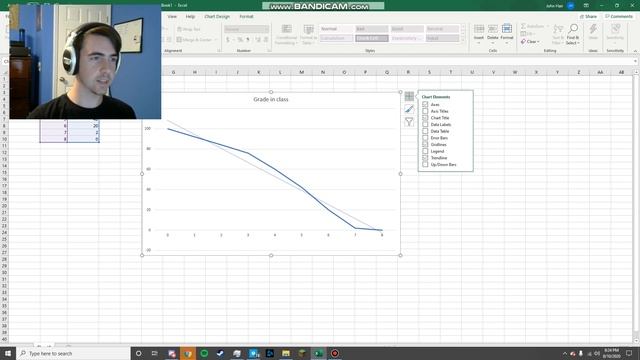Toggle the Chart Title checkbox

[x=425, y=118]
